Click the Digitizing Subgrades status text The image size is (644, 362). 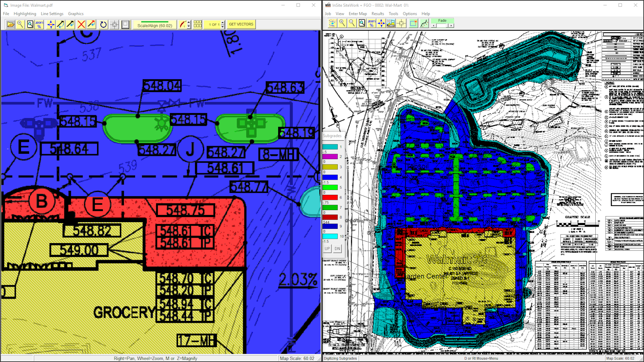(340, 358)
